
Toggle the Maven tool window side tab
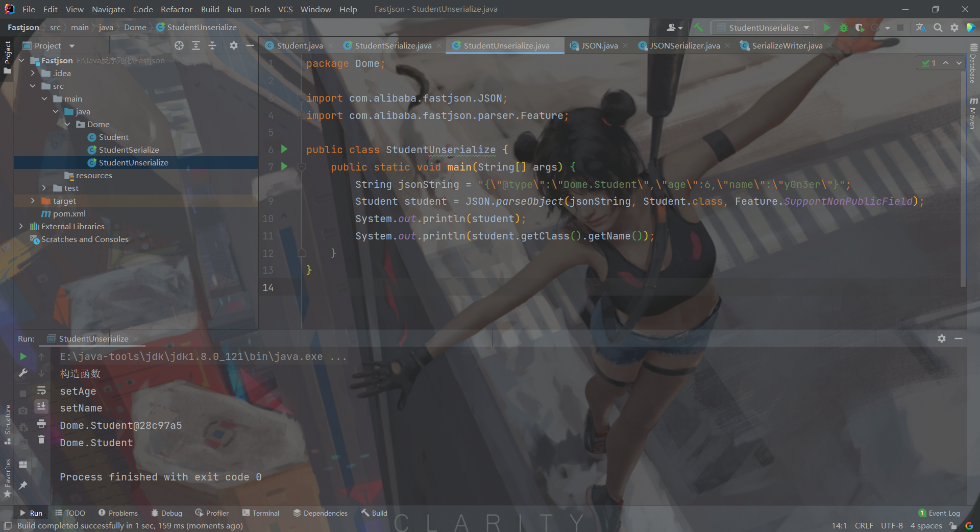point(973,113)
